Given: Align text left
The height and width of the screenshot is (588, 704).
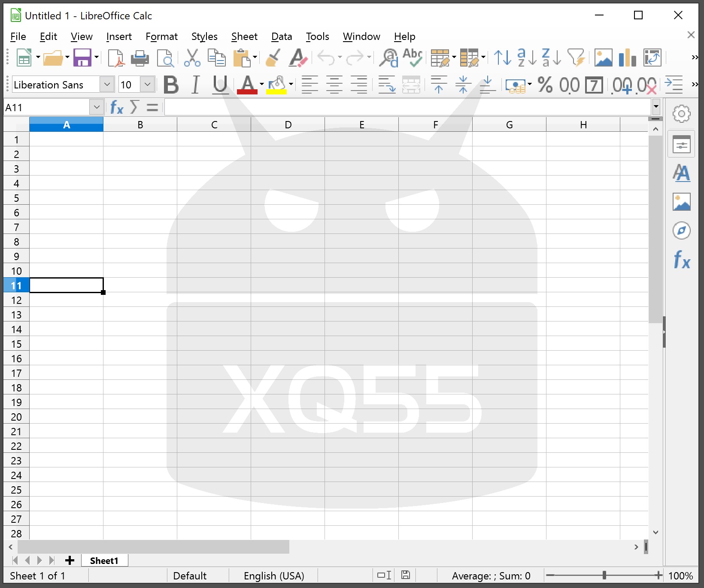Looking at the screenshot, I should click(310, 85).
